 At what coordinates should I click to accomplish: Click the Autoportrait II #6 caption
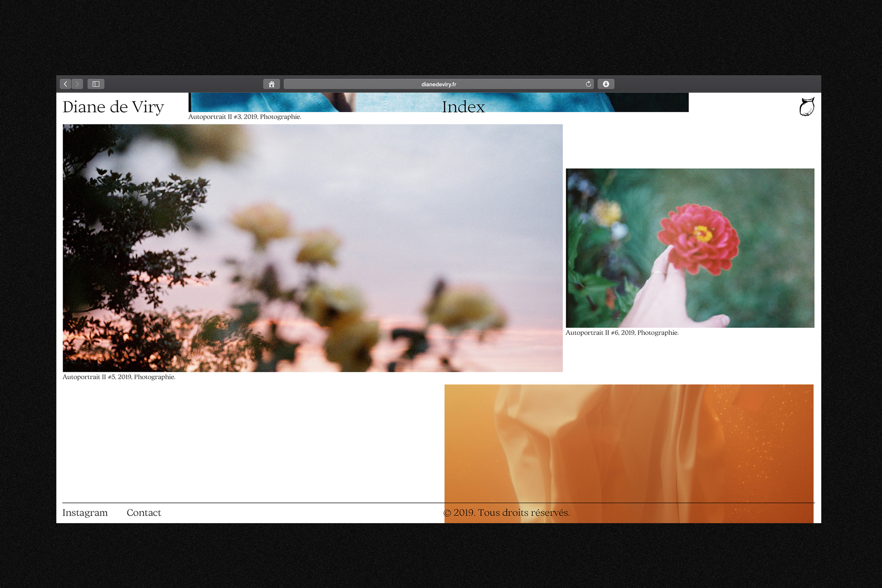pyautogui.click(x=622, y=333)
